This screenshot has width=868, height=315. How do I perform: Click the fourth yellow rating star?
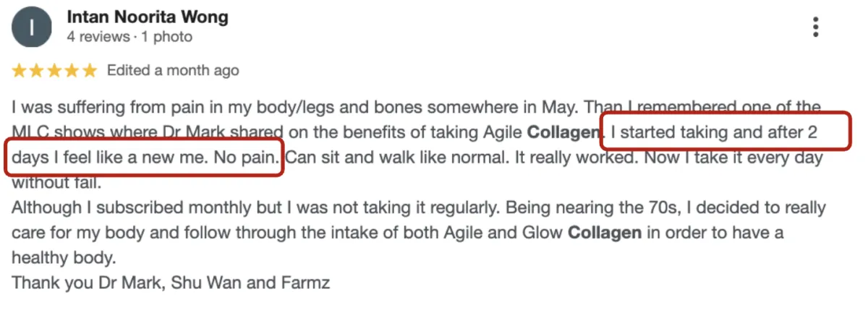click(72, 71)
